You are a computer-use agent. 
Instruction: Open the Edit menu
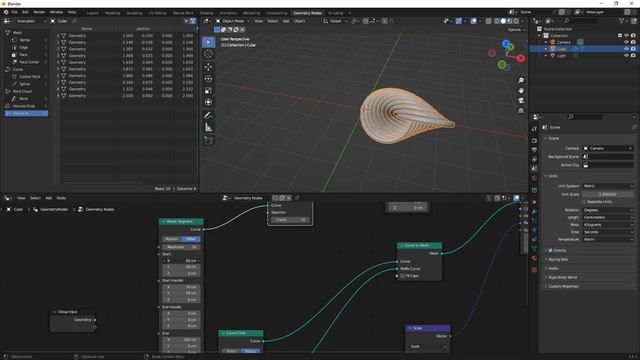pos(25,12)
